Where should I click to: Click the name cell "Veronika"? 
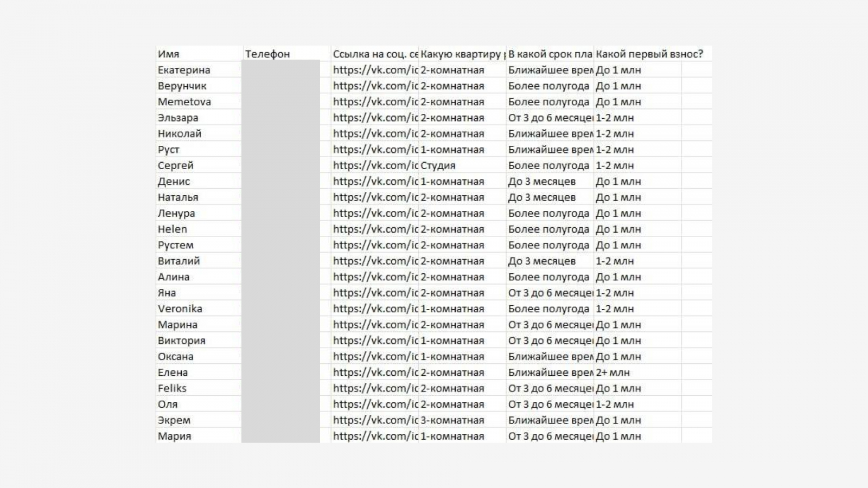pyautogui.click(x=180, y=309)
